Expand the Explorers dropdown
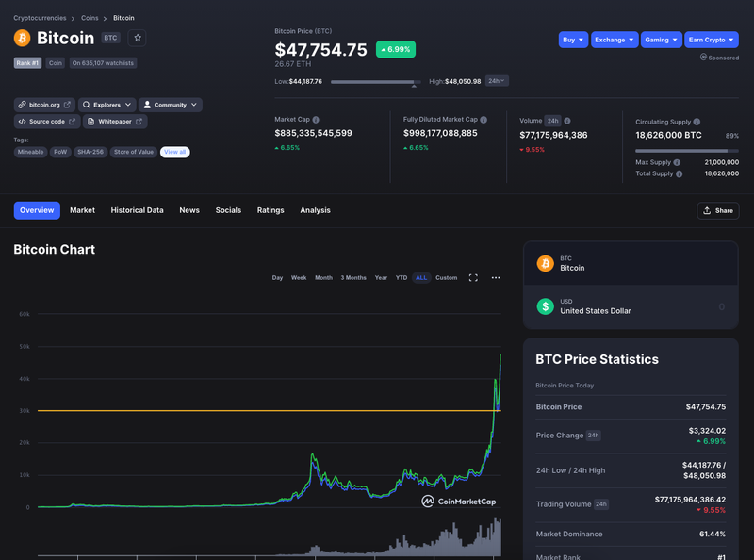Image resolution: width=754 pixels, height=560 pixels. point(107,105)
